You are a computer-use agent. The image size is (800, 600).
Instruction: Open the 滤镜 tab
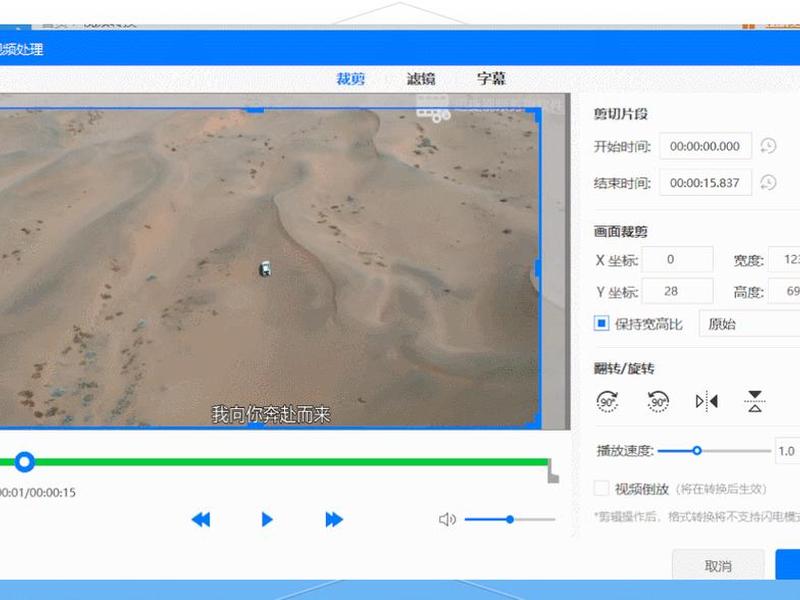coord(421,79)
